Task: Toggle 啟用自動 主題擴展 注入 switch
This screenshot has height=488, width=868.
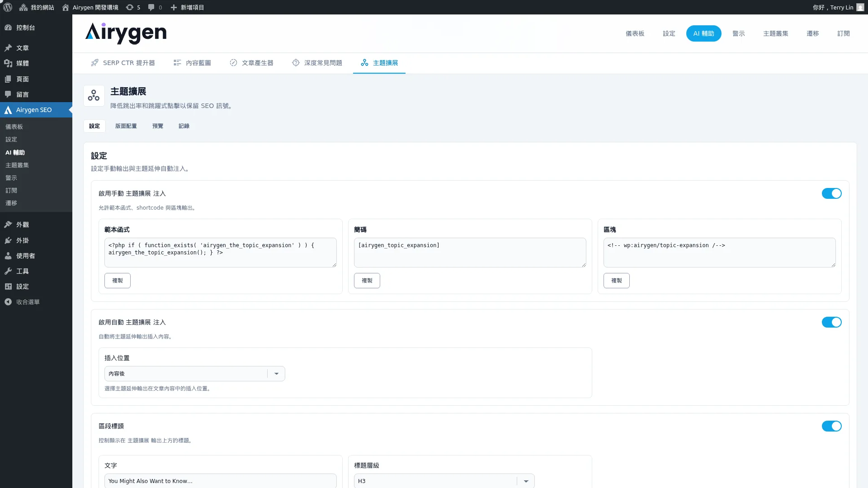Action: click(831, 322)
